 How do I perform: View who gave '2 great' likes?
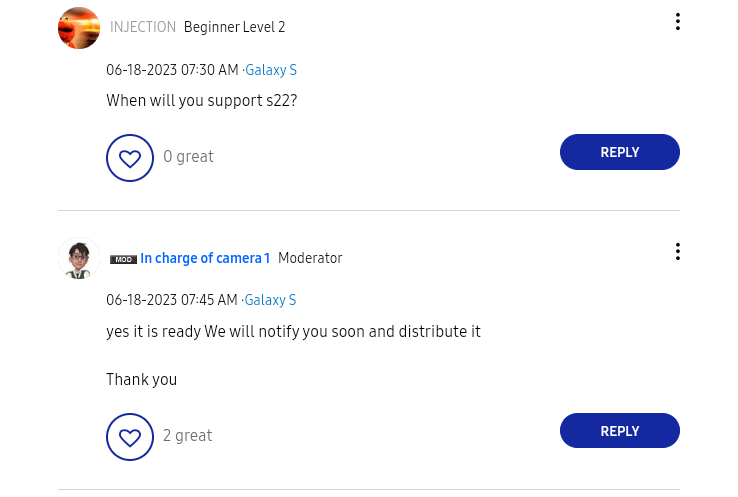pyautogui.click(x=188, y=436)
